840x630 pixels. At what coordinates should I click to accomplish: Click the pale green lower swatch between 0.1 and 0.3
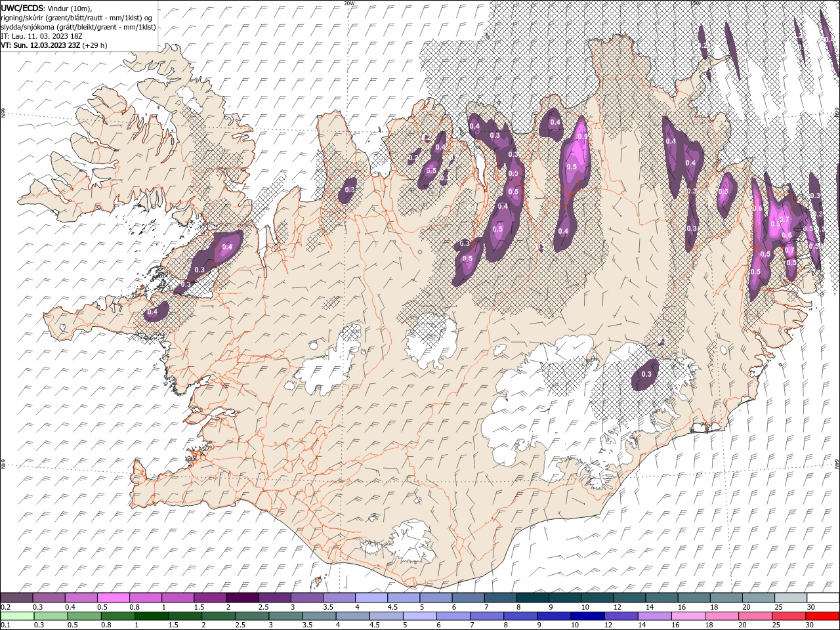pos(17,616)
